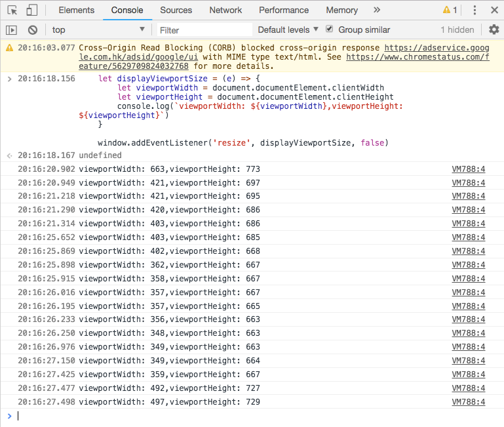The width and height of the screenshot is (504, 427).
Task: Open VM788:4 link for 20:16:26.016 log
Action: coord(469,293)
